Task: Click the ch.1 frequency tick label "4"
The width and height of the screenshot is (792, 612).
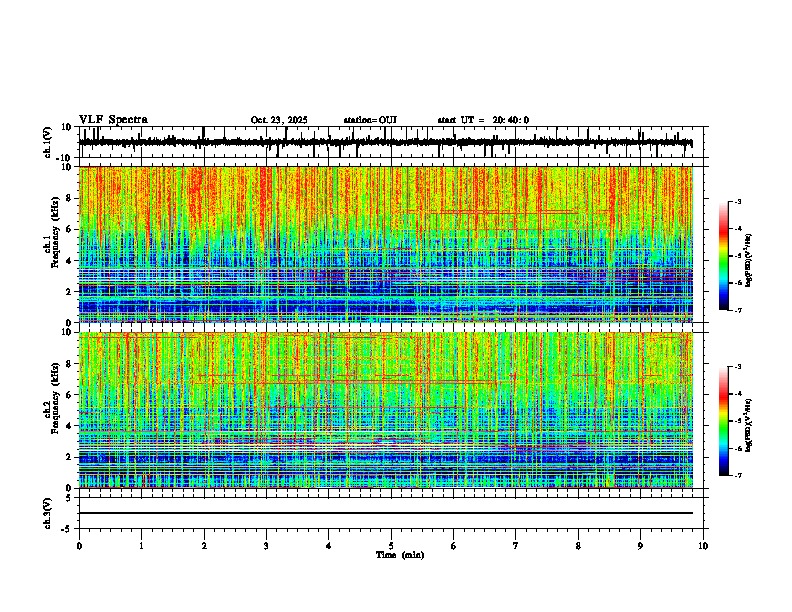Action: 70,261
